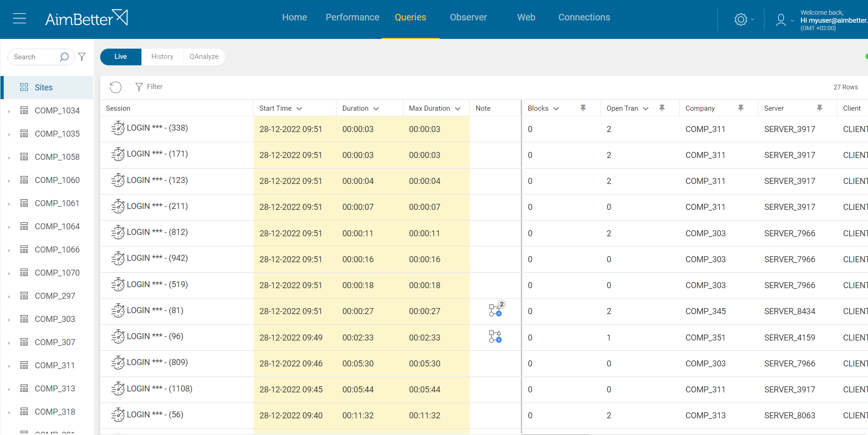Open the user profile icon

781,19
